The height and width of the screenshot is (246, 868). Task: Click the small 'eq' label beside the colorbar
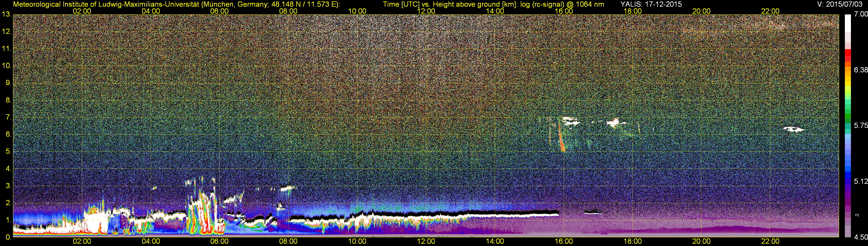857,215
